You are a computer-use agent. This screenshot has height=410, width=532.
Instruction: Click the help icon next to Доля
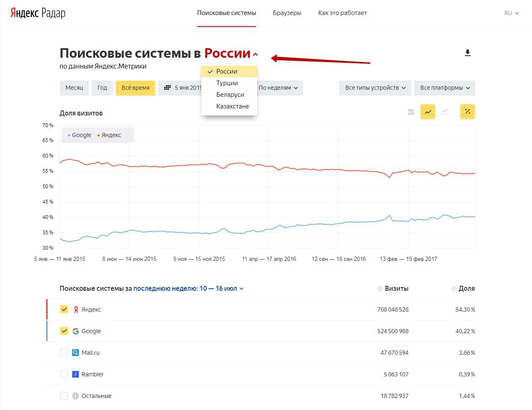454,289
